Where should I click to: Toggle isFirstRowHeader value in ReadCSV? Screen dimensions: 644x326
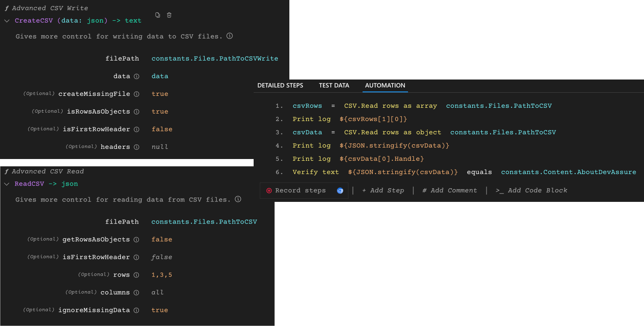(x=161, y=257)
